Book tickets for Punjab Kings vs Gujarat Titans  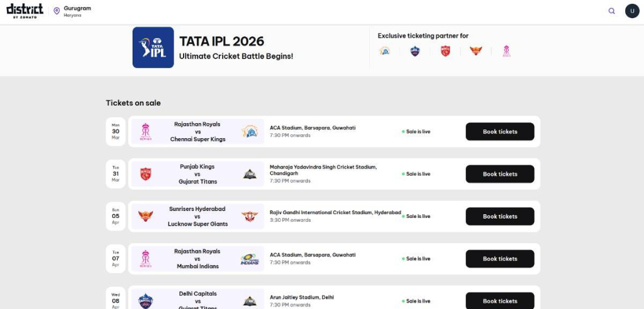[499, 174]
